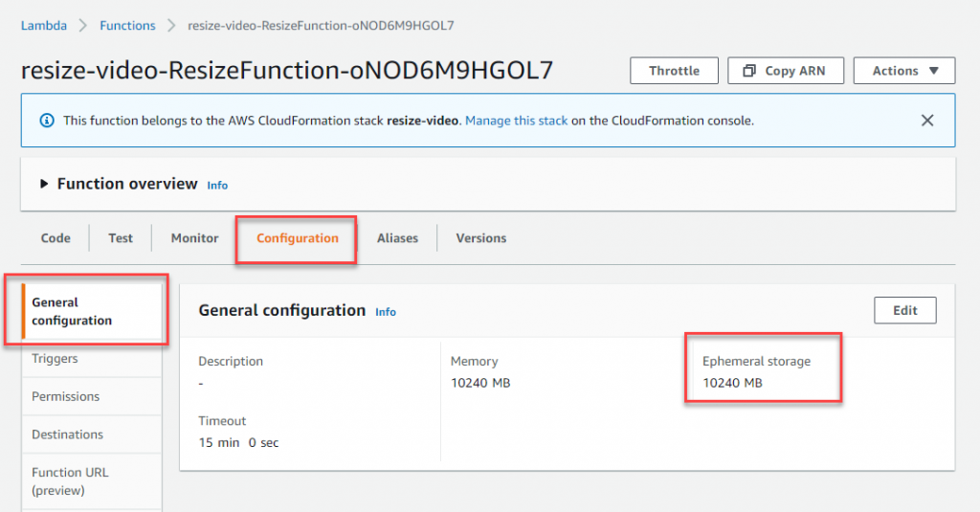Screen dimensions: 980x512
Task: Click the Timeout value 15 min 0 sec
Action: [238, 442]
